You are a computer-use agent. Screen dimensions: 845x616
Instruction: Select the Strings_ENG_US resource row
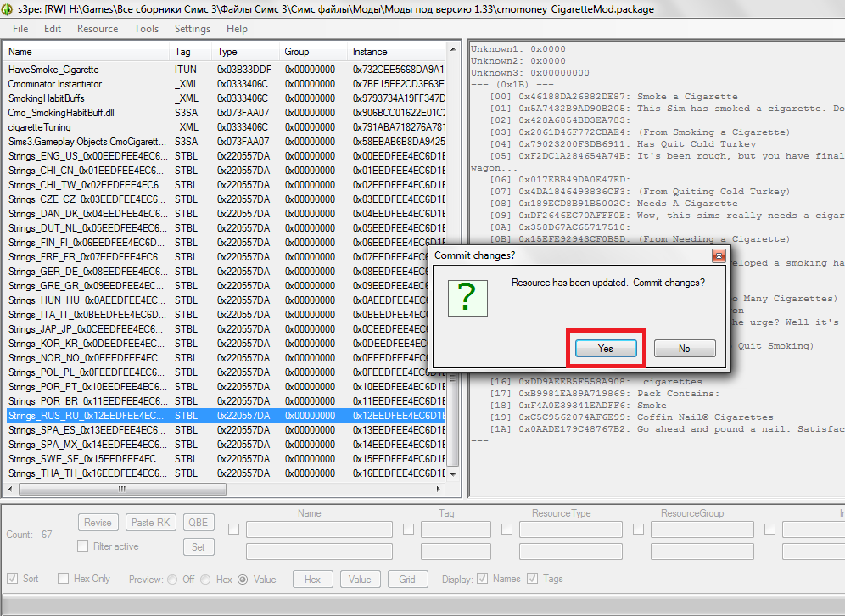85,156
